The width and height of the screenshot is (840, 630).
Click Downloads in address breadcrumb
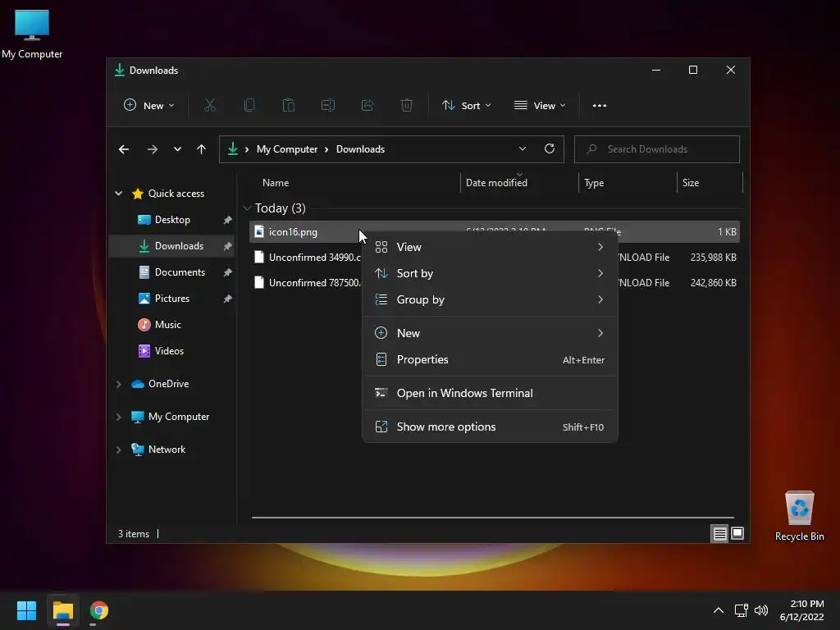point(361,149)
